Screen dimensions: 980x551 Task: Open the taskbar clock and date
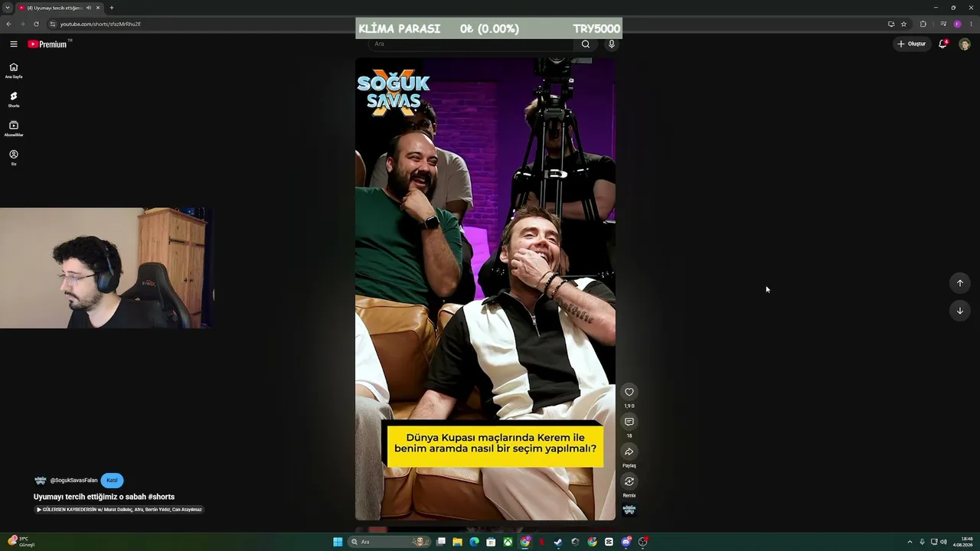tap(963, 542)
